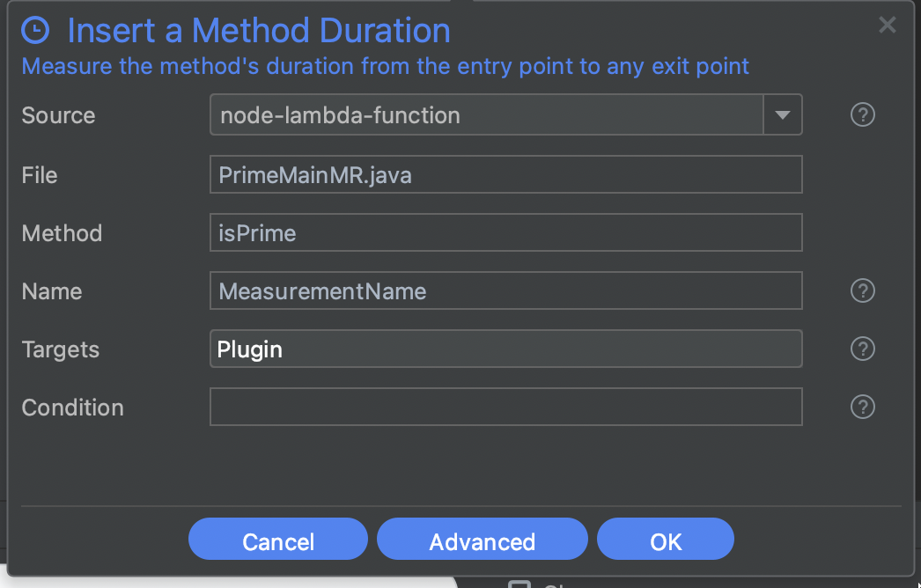This screenshot has width=921, height=588.
Task: Open help for the Condition field
Action: pyautogui.click(x=863, y=407)
